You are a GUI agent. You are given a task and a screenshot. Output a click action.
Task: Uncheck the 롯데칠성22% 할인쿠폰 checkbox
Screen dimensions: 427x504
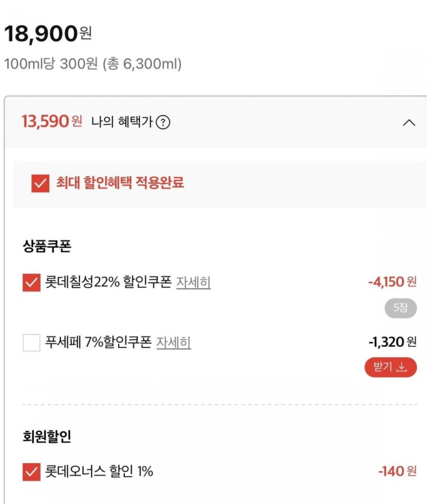click(x=31, y=282)
